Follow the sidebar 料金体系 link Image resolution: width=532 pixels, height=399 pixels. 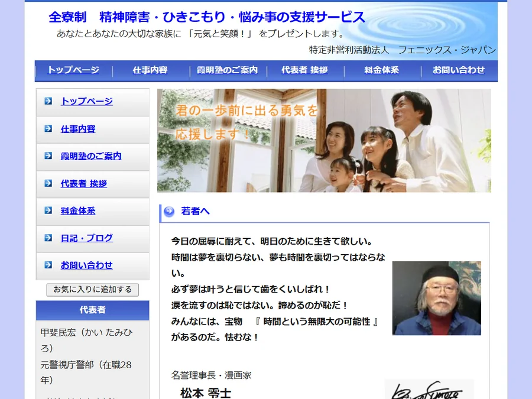[78, 210]
